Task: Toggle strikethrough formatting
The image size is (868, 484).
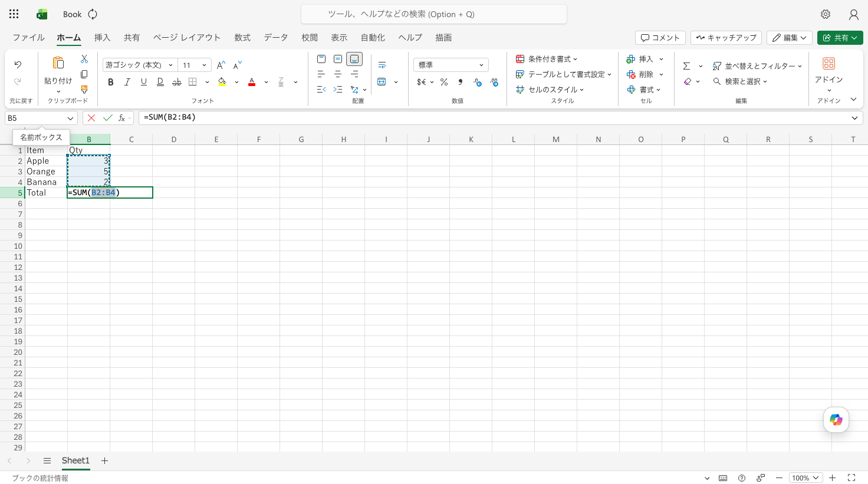Action: click(x=176, y=82)
